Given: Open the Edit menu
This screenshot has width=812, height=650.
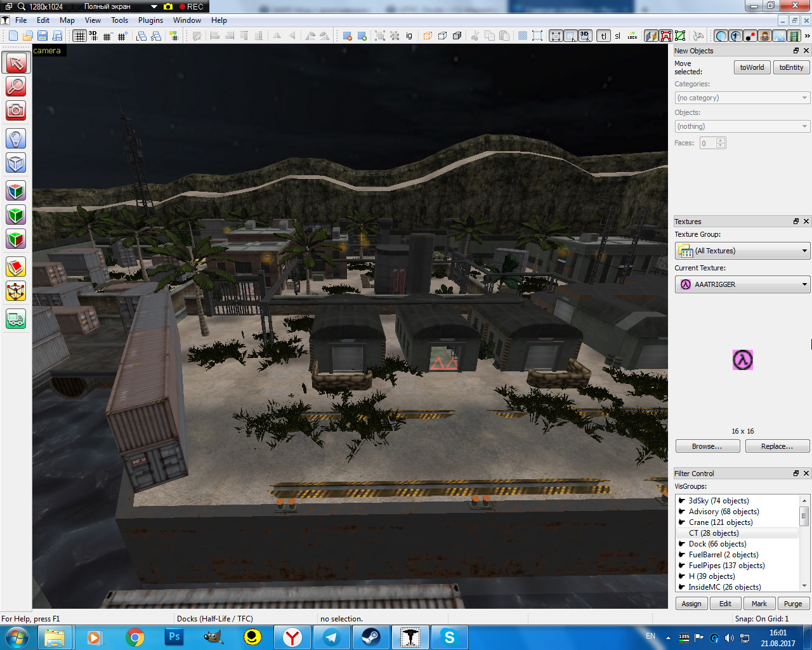Looking at the screenshot, I should click(x=43, y=20).
